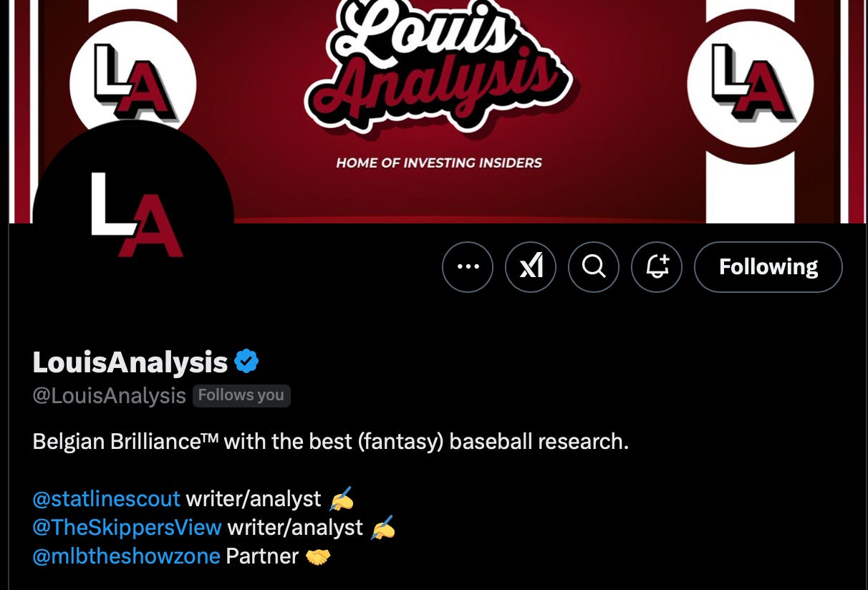This screenshot has height=590, width=868.
Task: Click the Belgian Brilliance bio text
Action: [330, 441]
